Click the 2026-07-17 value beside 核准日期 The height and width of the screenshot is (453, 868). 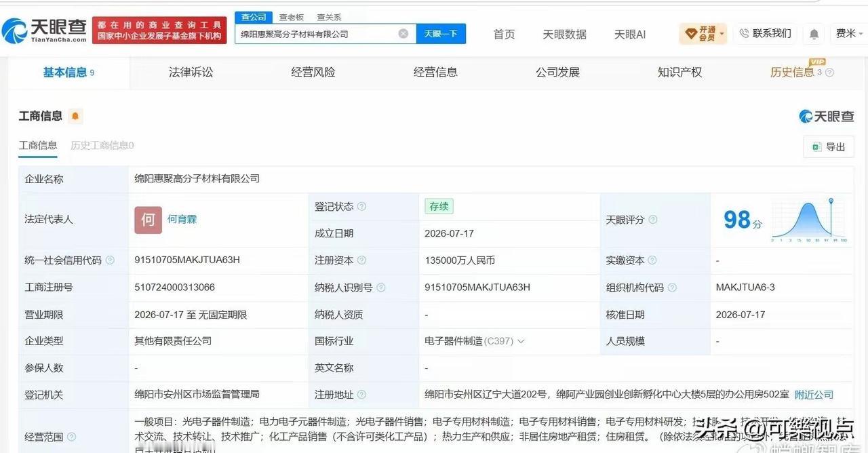tap(741, 315)
